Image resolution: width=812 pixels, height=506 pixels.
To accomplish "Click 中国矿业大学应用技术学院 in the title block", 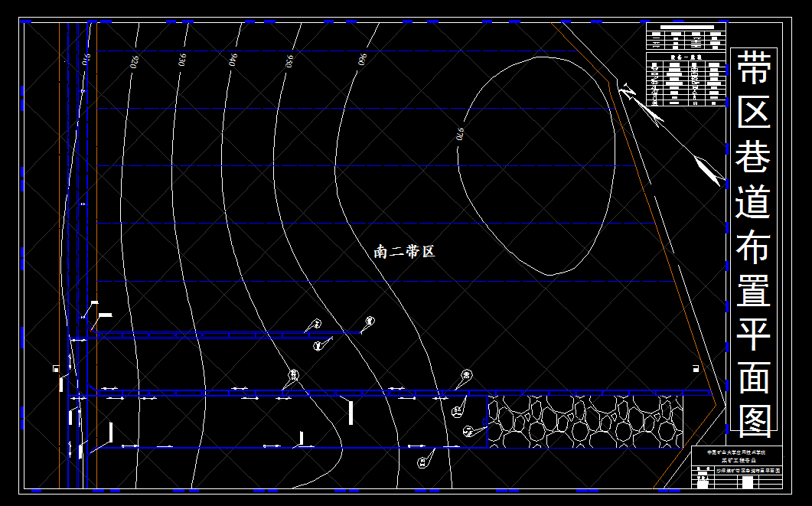I will point(736,452).
